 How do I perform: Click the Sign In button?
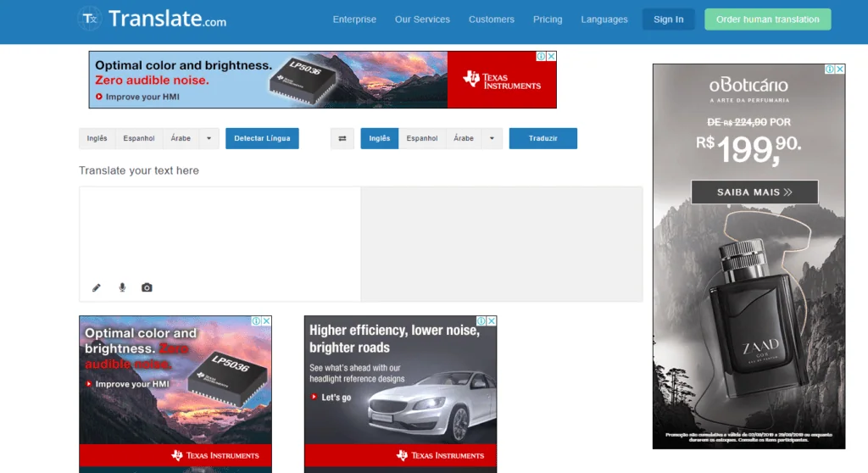(668, 19)
